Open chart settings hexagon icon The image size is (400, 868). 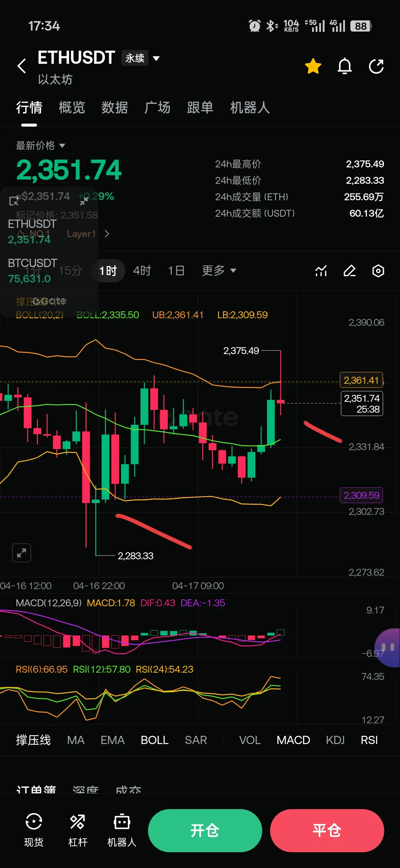click(378, 271)
